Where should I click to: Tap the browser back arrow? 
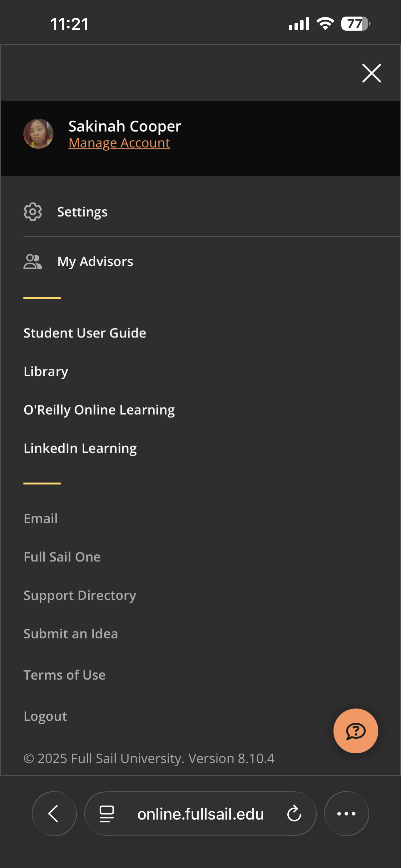[54, 813]
